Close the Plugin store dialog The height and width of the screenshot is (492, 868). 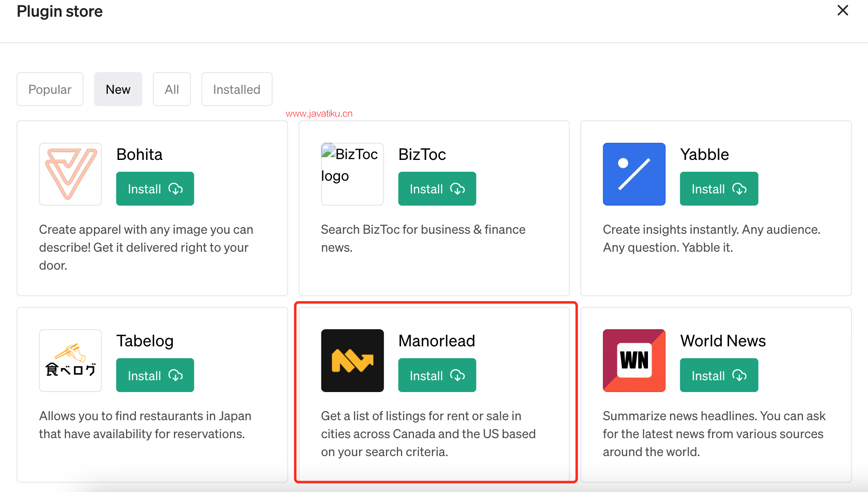click(843, 11)
